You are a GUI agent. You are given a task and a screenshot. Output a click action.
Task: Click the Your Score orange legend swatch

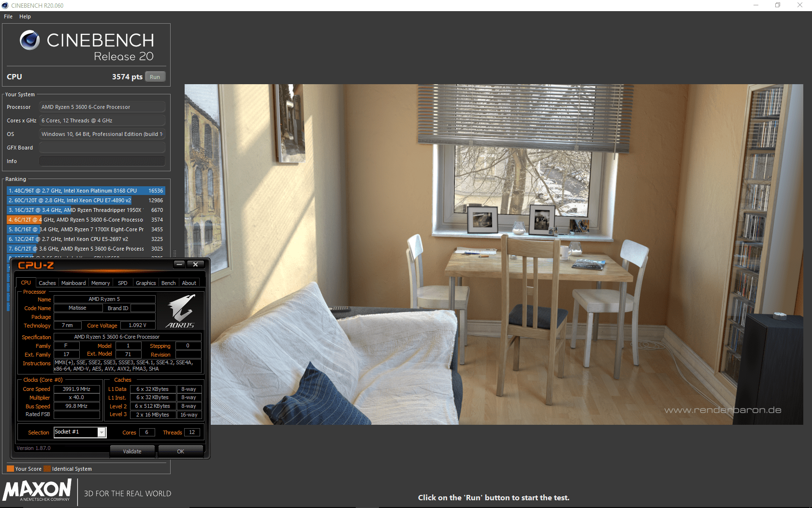coord(10,468)
